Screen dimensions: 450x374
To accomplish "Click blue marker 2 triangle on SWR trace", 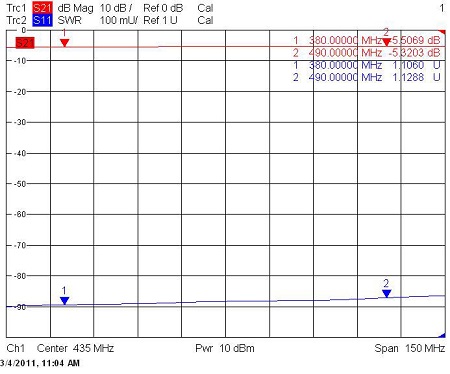I will 386,294.
